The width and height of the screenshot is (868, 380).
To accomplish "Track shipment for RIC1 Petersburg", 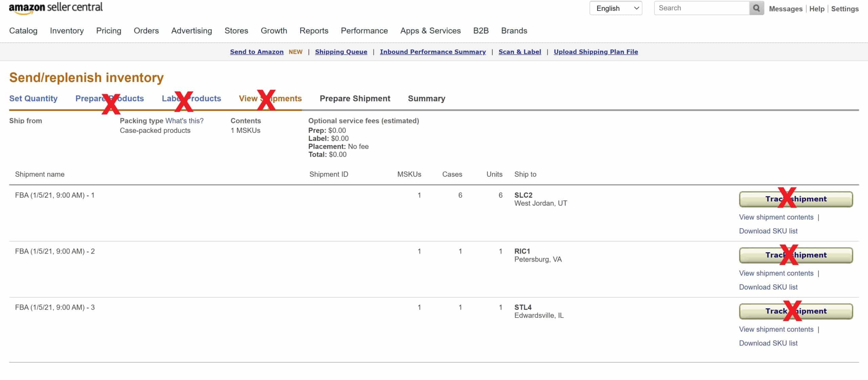I will pos(796,255).
